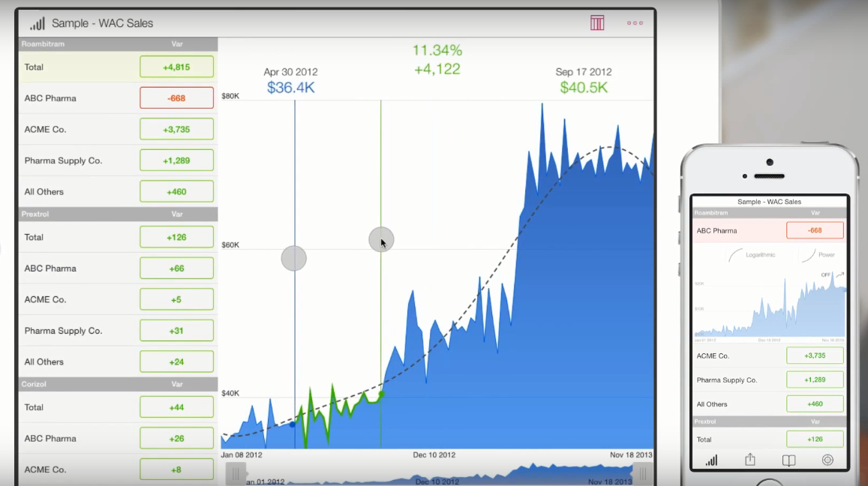Click the left handle of the range scrubber
This screenshot has height=486, width=868.
pyautogui.click(x=236, y=473)
